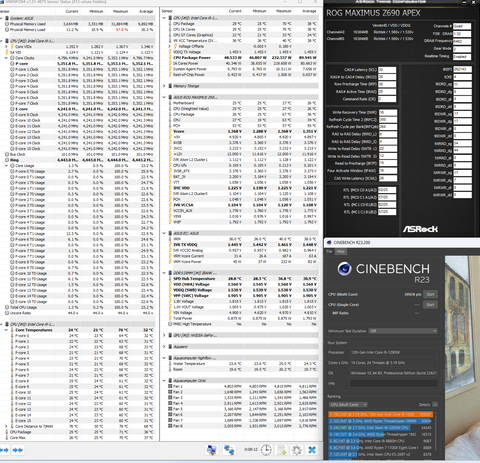Select the Ring clock row
Screen dimensions: 480x463
point(77,160)
